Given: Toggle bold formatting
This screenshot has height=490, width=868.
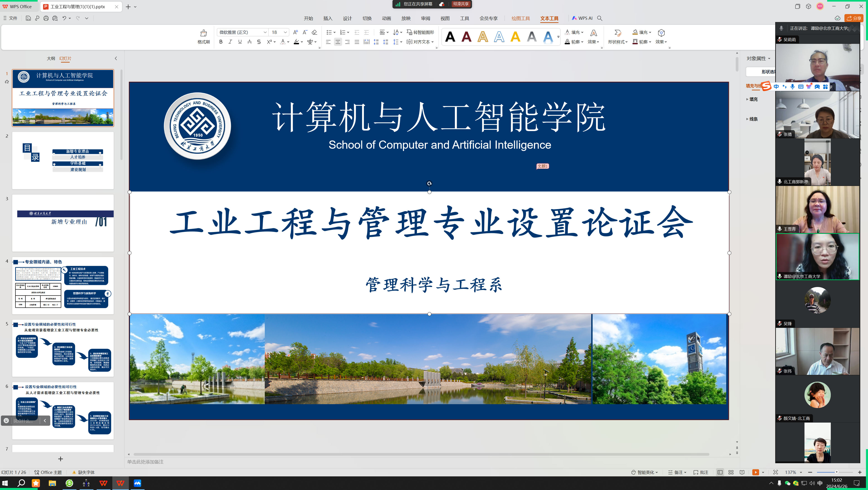Looking at the screenshot, I should (x=221, y=42).
